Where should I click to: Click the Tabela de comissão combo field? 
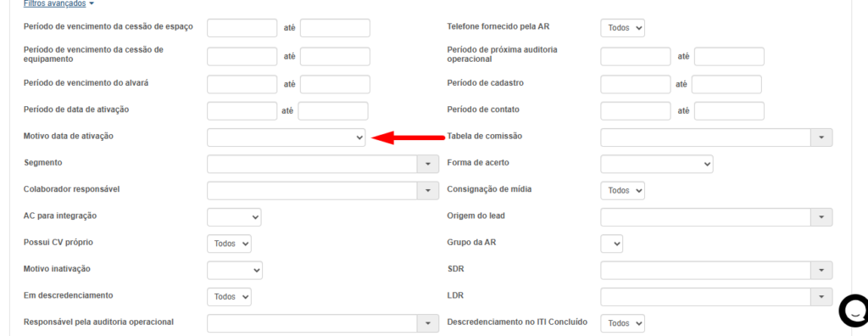coord(706,137)
